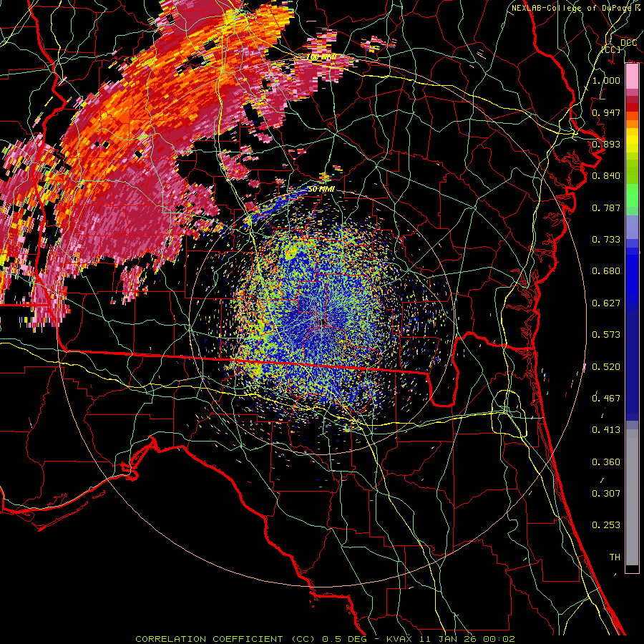Pick the gray segment of the color bar
644x644 pixels.
[x=632, y=497]
